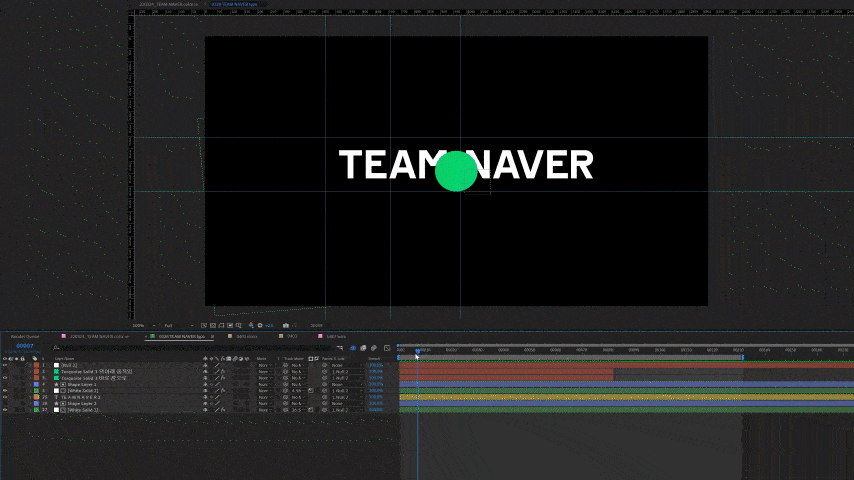Switch to the Render Queue tab

pyautogui.click(x=25, y=336)
